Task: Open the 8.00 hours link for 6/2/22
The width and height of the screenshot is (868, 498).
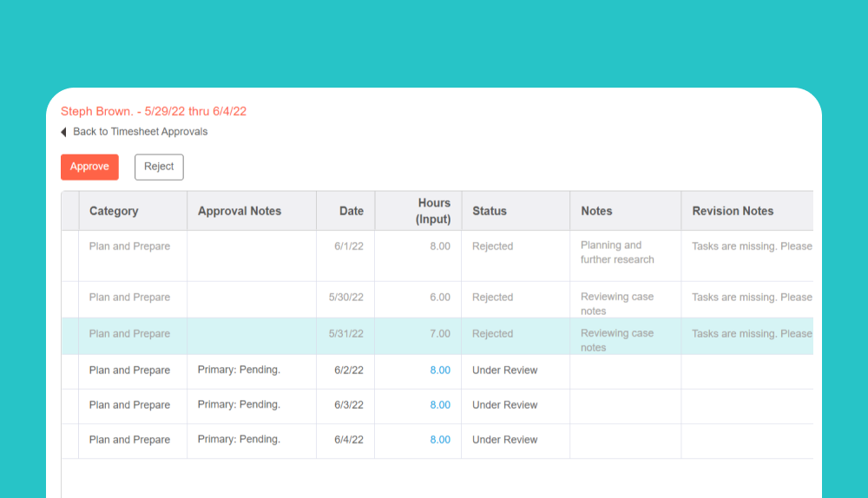Action: 440,370
